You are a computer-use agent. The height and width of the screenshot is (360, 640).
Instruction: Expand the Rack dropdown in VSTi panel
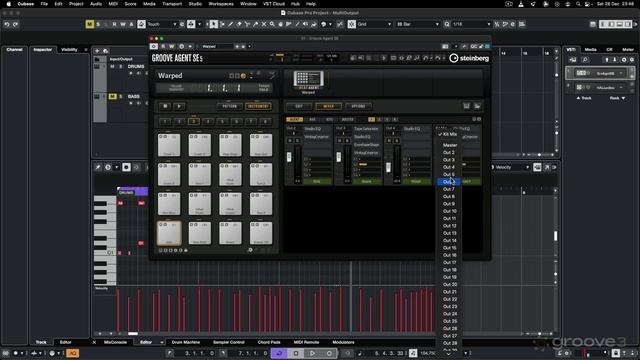click(617, 98)
